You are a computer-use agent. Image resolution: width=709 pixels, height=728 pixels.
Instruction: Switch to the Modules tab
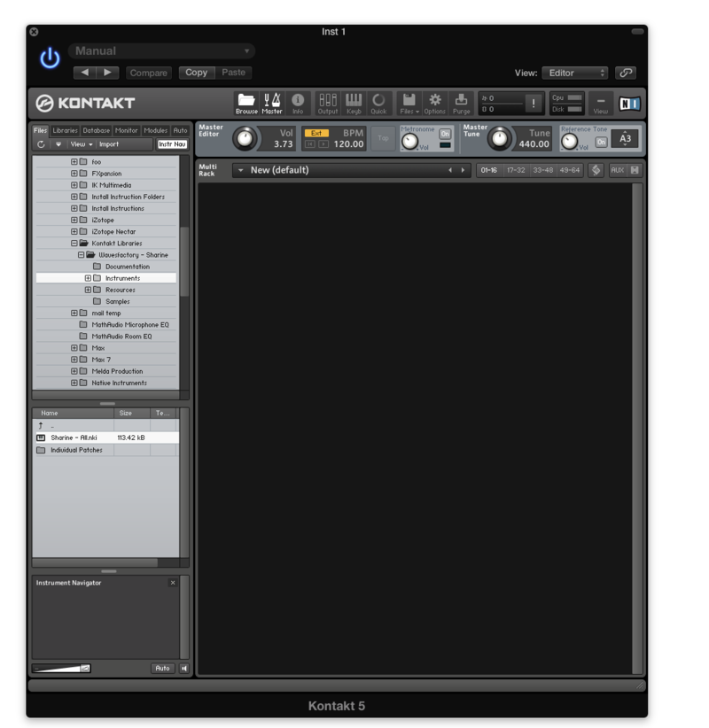156,130
